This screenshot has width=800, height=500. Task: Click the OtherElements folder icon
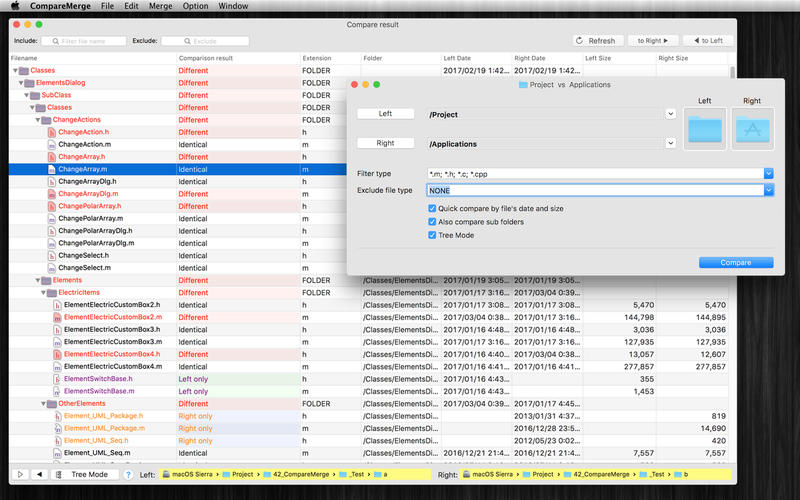[52, 404]
